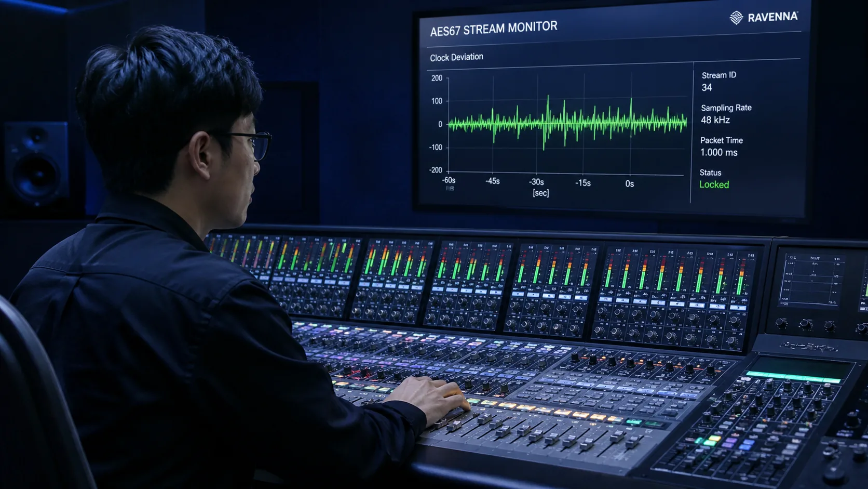Click the green clock deviation waveform
Screen dimensions: 868x489
(567, 123)
